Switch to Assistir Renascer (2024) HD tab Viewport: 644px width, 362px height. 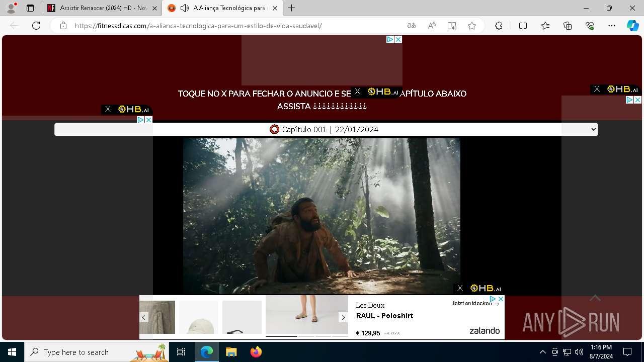pos(101,8)
